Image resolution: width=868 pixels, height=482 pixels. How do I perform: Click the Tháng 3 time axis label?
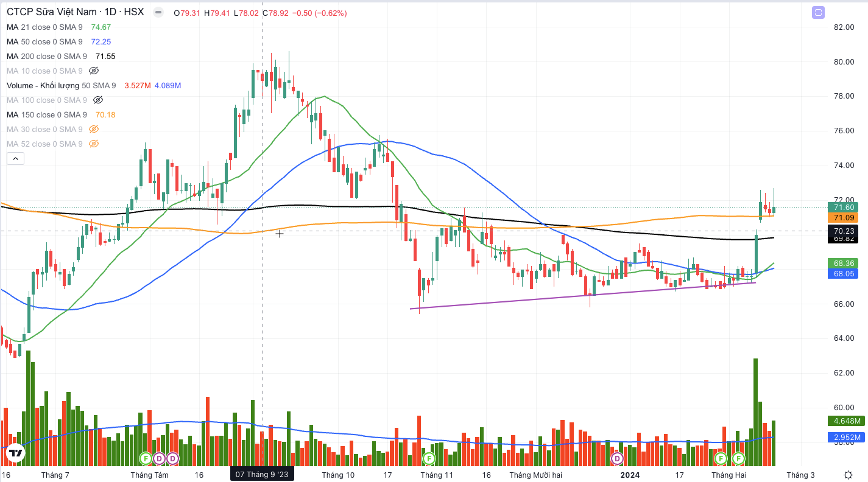(x=800, y=475)
